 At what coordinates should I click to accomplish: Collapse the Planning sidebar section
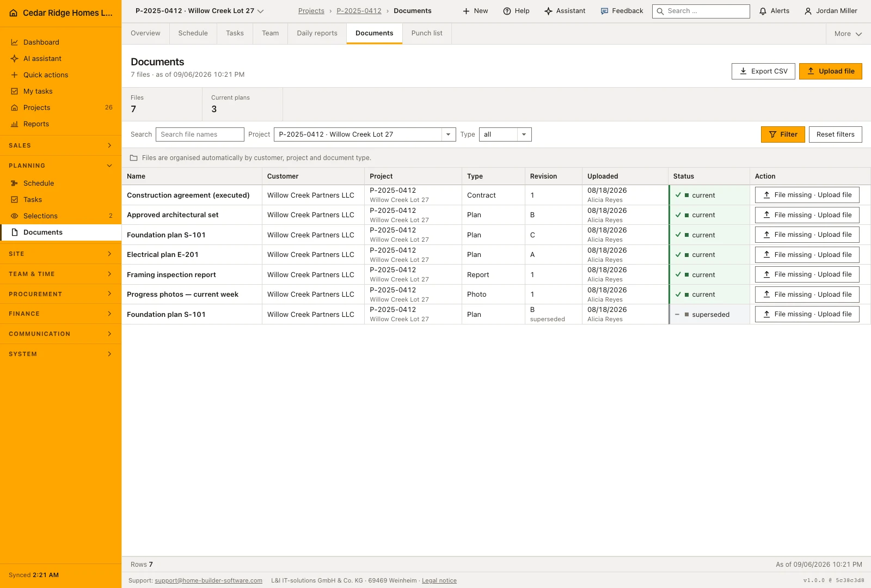(60, 166)
